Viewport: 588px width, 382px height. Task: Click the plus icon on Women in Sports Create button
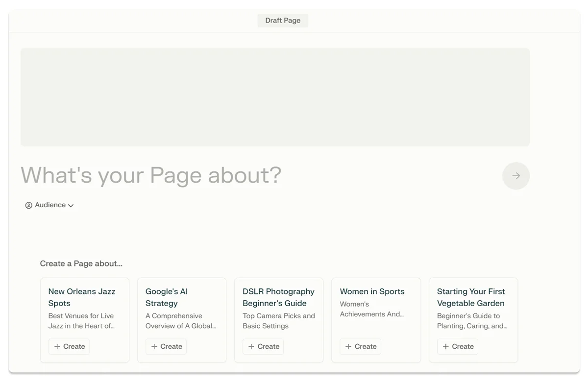coord(349,346)
